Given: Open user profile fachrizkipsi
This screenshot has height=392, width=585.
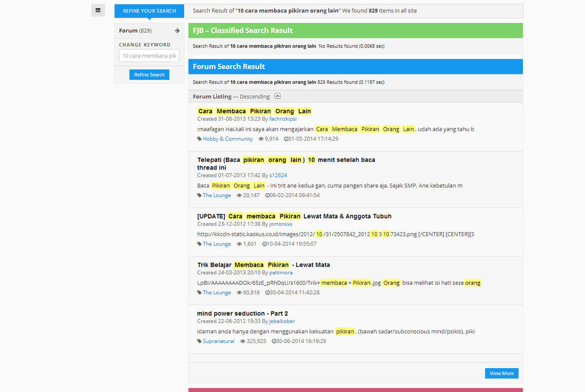Looking at the screenshot, I should (283, 119).
